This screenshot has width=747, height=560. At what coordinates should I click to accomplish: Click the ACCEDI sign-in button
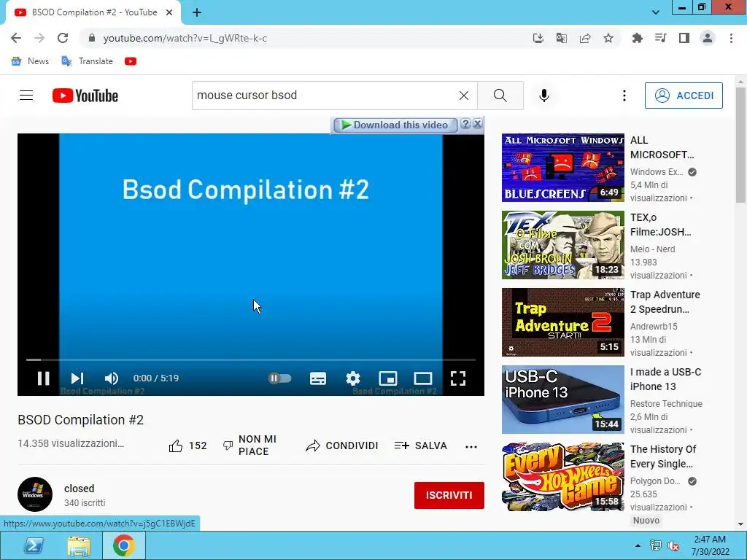click(684, 96)
